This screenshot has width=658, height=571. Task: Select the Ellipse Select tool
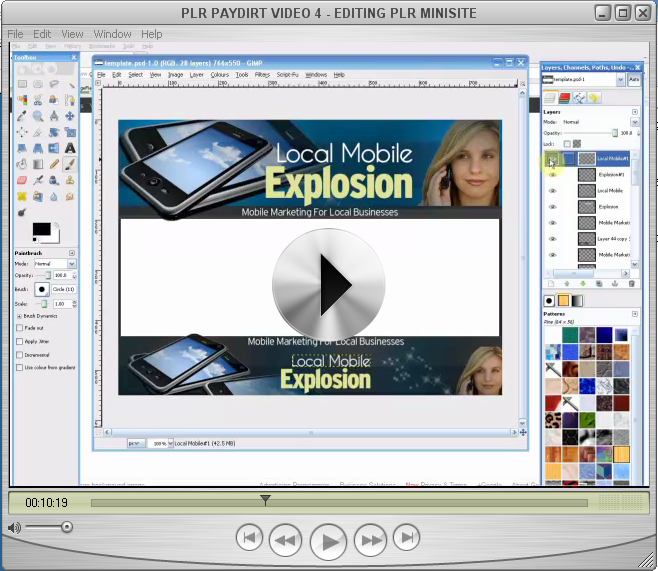(38, 84)
